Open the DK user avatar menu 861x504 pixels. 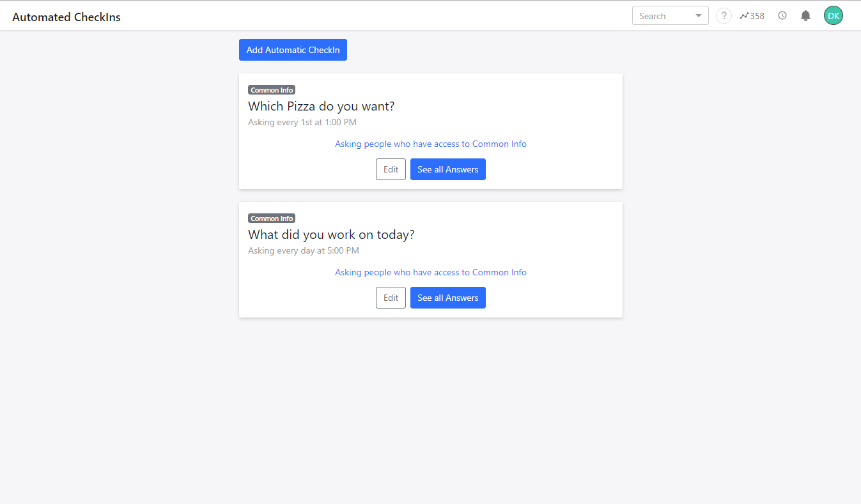click(834, 16)
